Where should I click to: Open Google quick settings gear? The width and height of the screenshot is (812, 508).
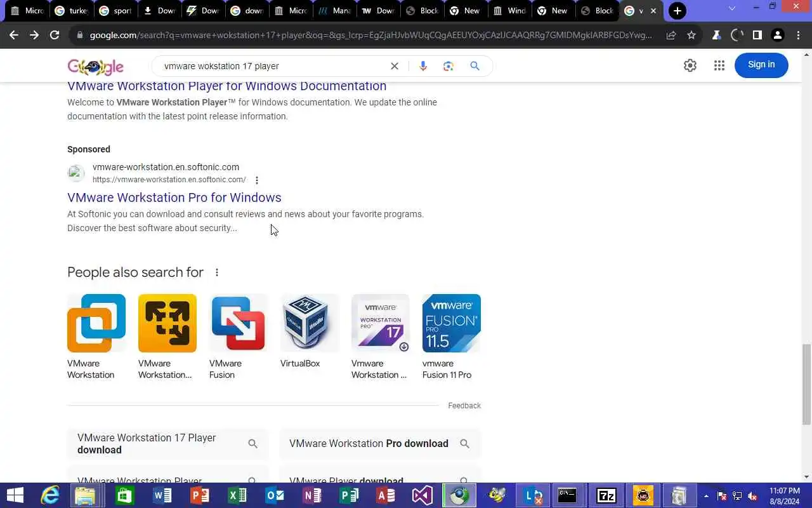(690, 65)
